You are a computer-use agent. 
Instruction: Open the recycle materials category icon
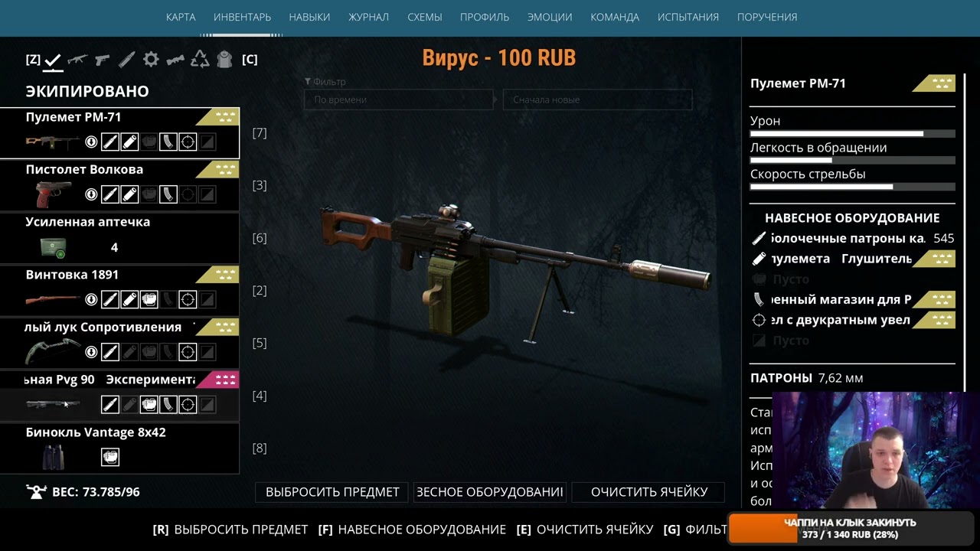tap(200, 60)
